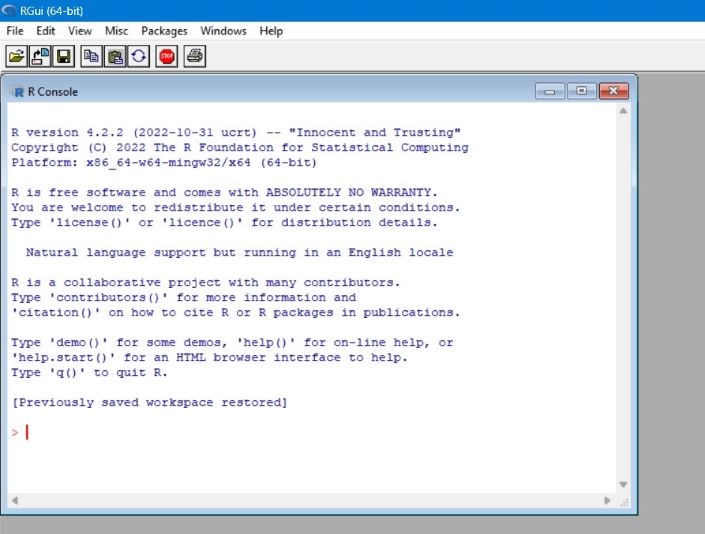Click the R Console title text
The image size is (705, 534).
coord(53,92)
